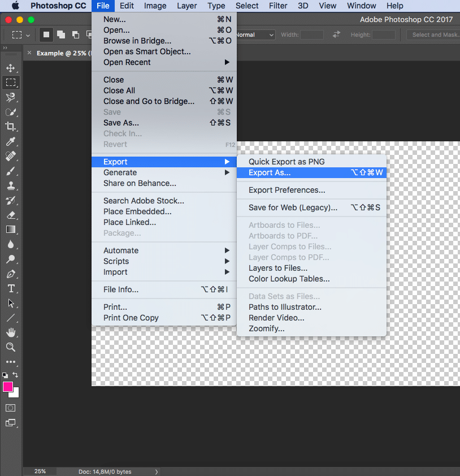
Task: Enable Intersect with selection mode
Action: tap(89, 34)
